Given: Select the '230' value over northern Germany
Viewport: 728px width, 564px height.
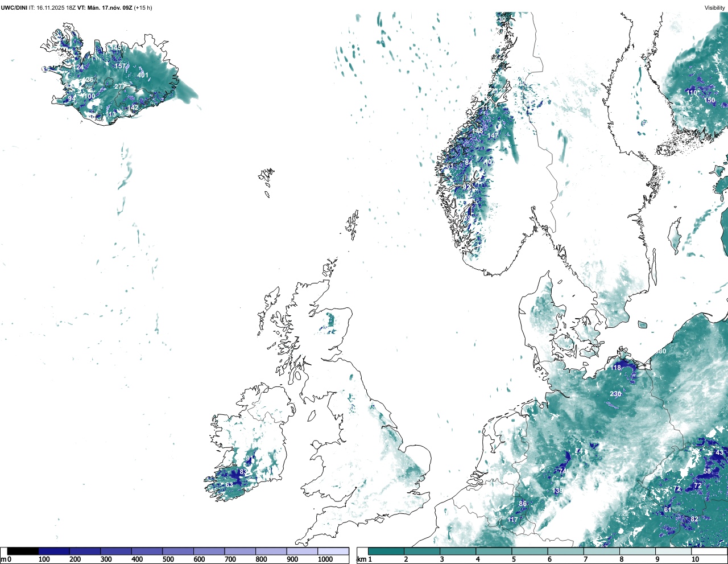Looking at the screenshot, I should click(615, 394).
